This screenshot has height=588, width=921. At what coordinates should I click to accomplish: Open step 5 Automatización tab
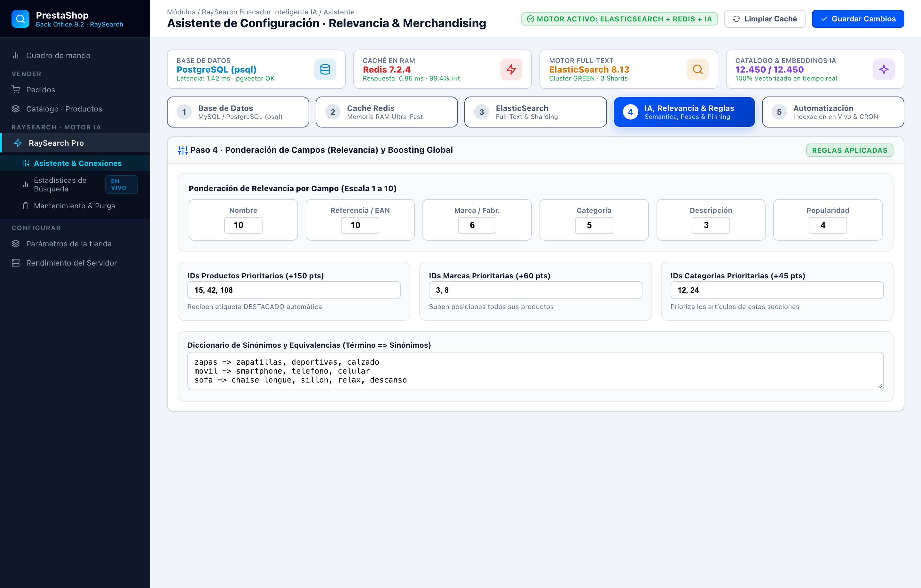pos(833,112)
